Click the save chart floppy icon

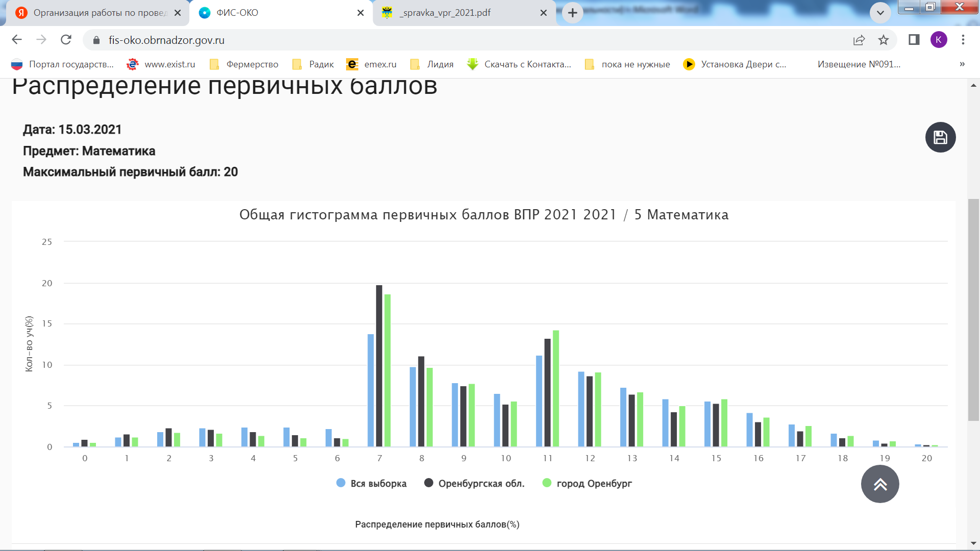(x=940, y=137)
